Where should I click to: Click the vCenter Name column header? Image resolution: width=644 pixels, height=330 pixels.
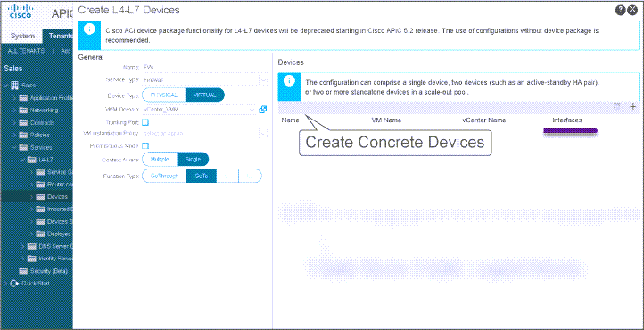484,120
